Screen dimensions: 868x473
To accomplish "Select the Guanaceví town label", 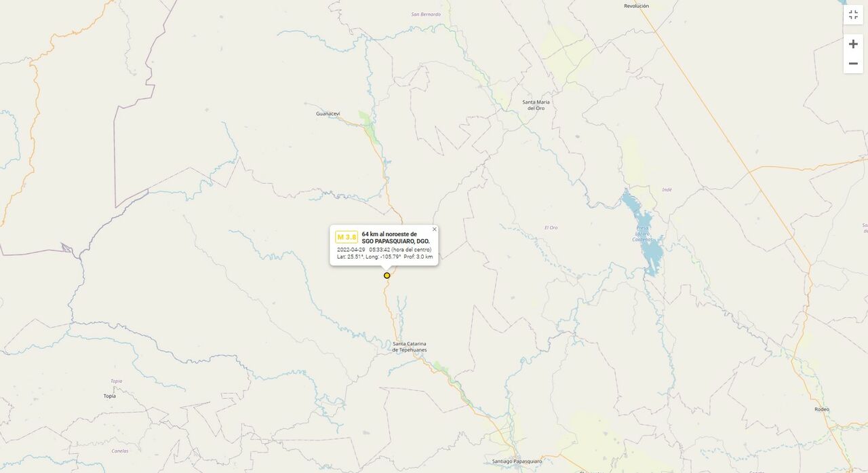I will (x=328, y=113).
